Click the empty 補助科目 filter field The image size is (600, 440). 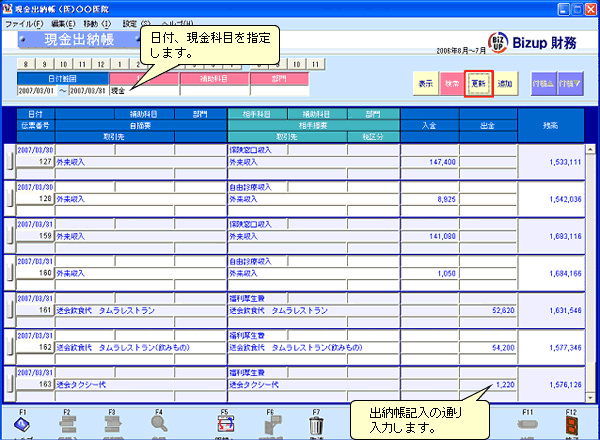215,91
